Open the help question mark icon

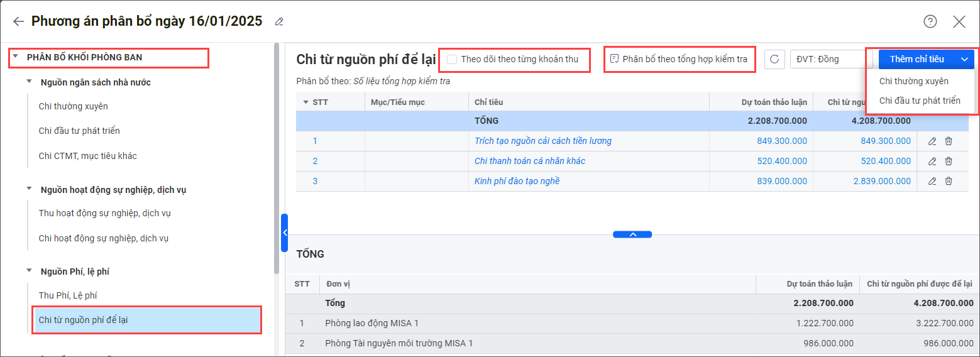point(930,21)
